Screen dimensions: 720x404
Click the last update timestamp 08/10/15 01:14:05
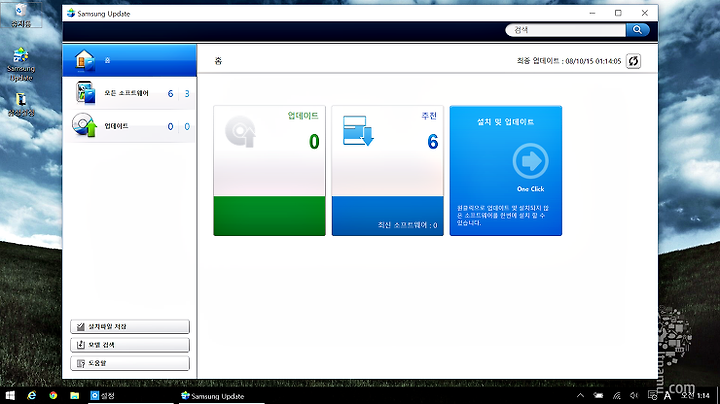point(593,61)
